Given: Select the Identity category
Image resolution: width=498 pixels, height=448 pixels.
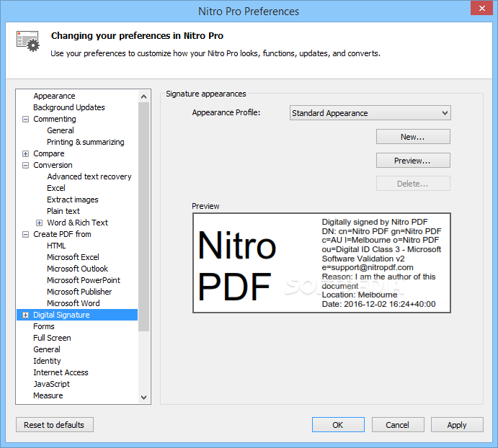Looking at the screenshot, I should 47,361.
